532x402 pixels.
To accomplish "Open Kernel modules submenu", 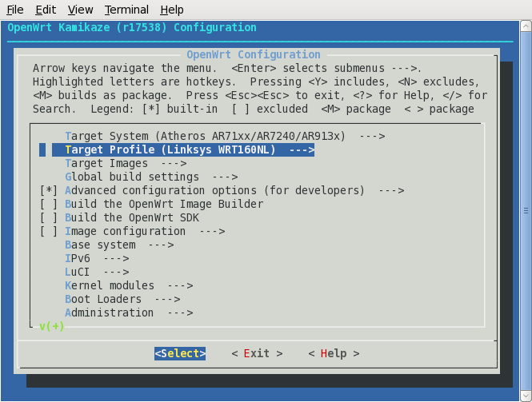I will (x=129, y=285).
